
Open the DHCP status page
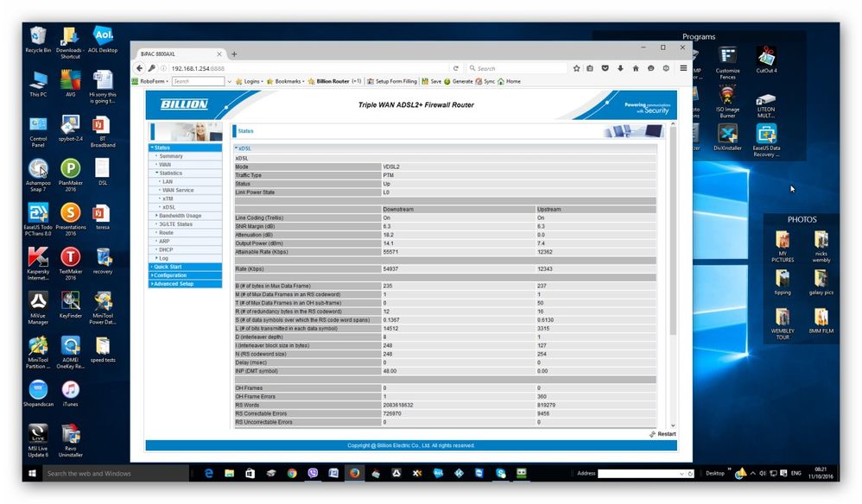tap(166, 249)
